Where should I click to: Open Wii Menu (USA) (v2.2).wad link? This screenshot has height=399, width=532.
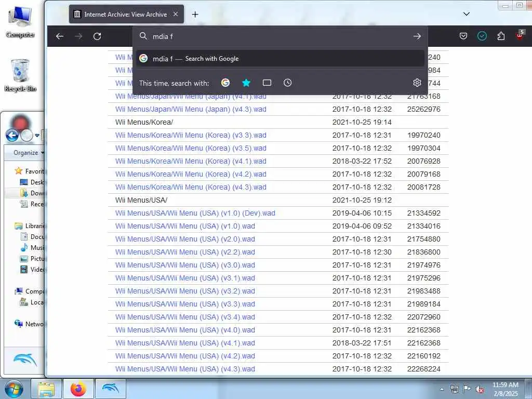click(185, 252)
